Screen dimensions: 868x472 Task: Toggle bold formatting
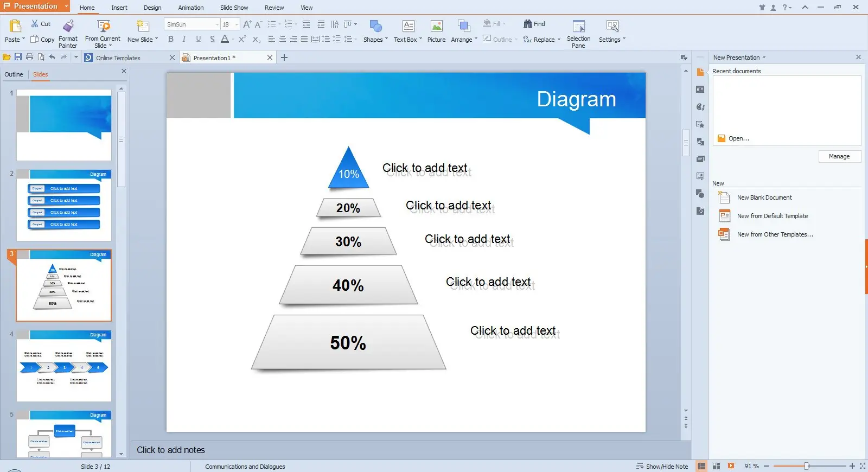(171, 39)
